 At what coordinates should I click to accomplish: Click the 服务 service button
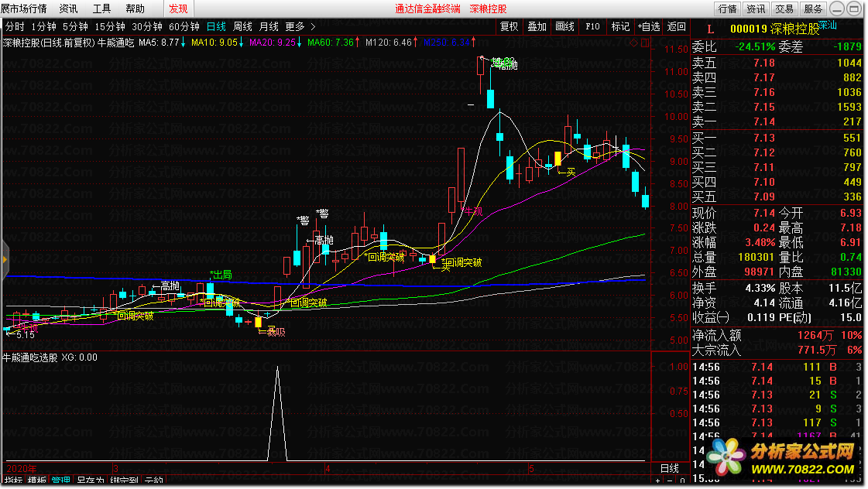(x=813, y=9)
